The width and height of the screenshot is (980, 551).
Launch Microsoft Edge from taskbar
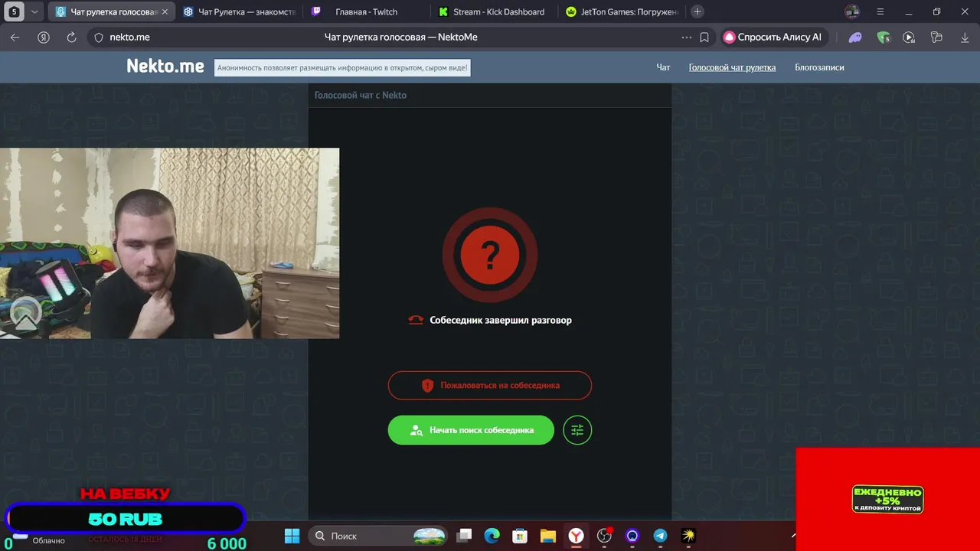[492, 536]
